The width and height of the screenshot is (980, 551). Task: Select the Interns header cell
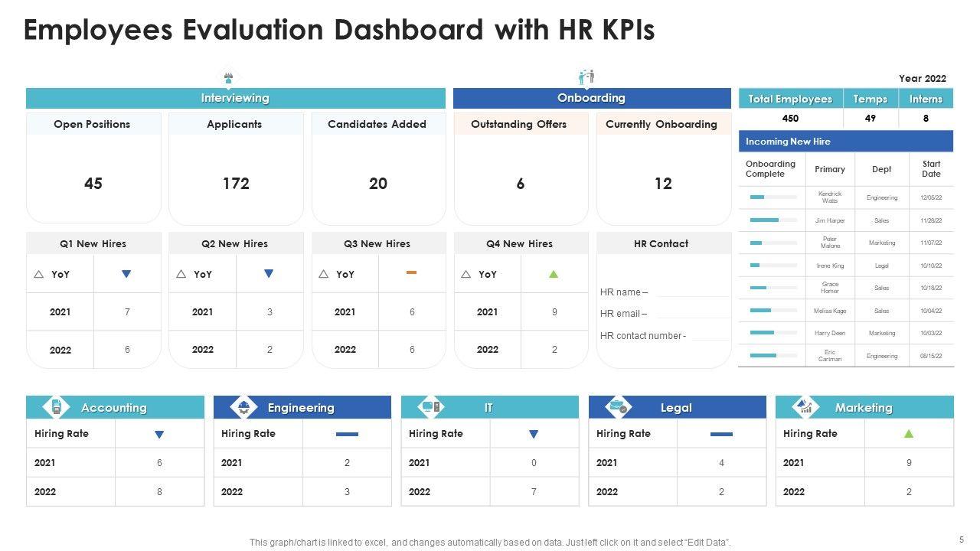pyautogui.click(x=926, y=99)
